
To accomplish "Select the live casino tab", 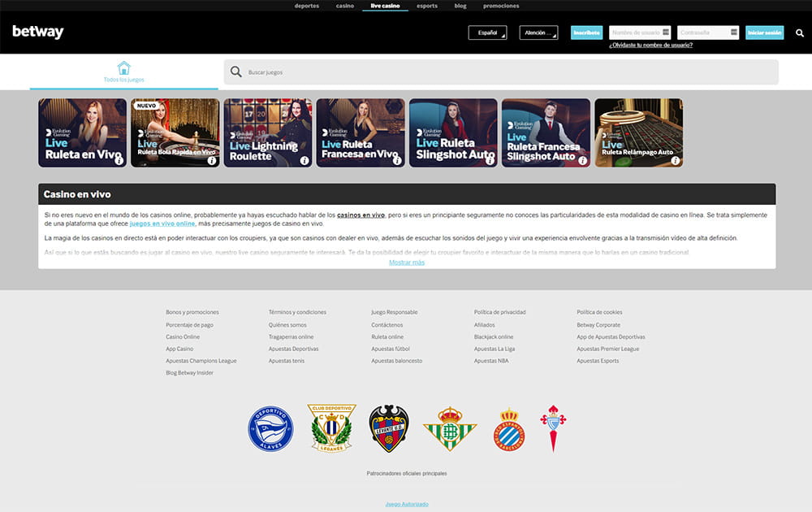I will pyautogui.click(x=385, y=6).
